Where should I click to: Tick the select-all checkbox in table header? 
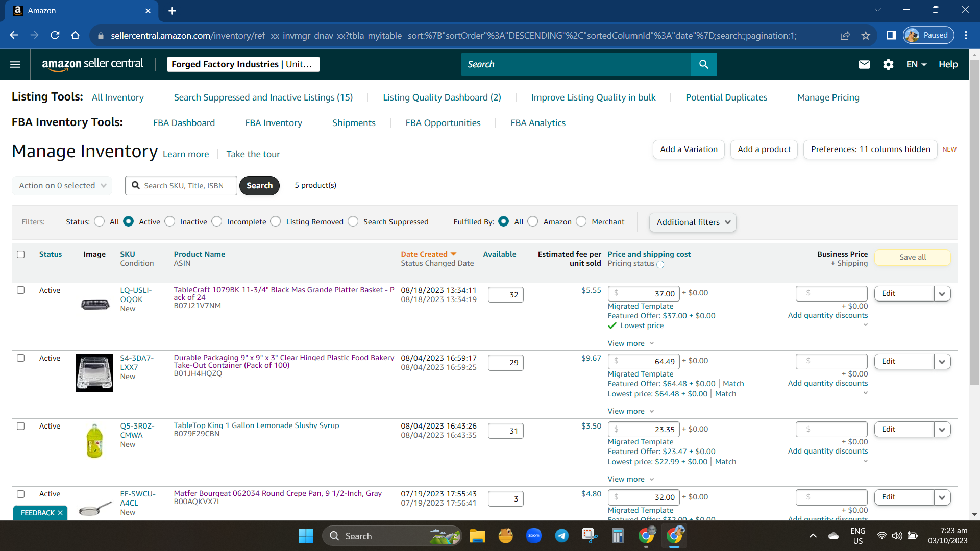[21, 254]
